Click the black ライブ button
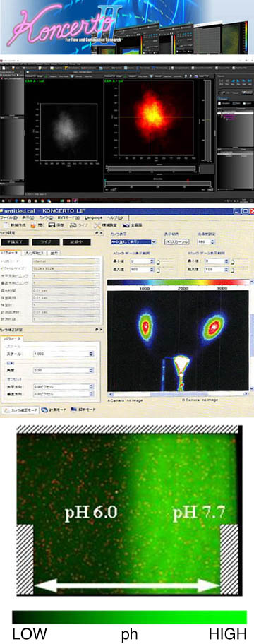Image resolution: width=254 pixels, height=644 pixels. point(46,242)
